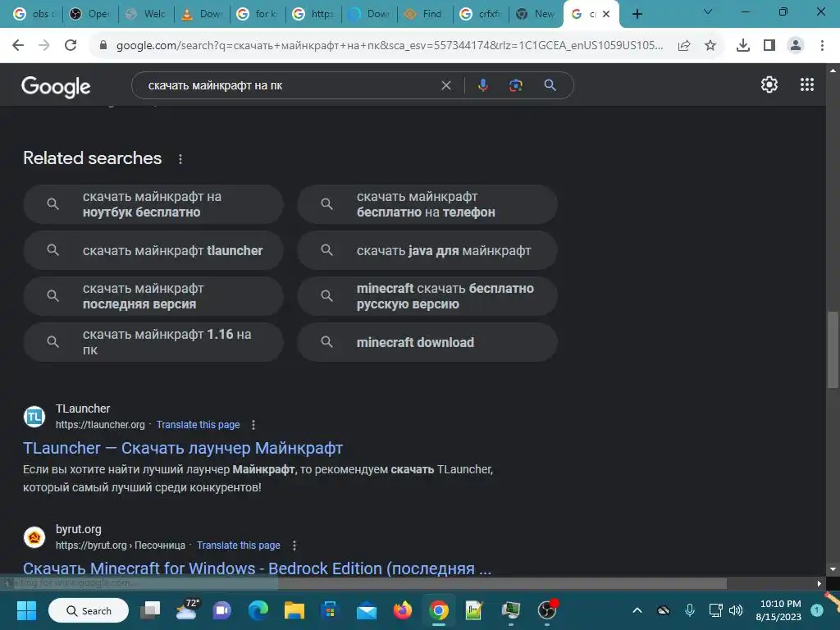This screenshot has width=840, height=630.
Task: Open volume control in system tray
Action: point(736,610)
